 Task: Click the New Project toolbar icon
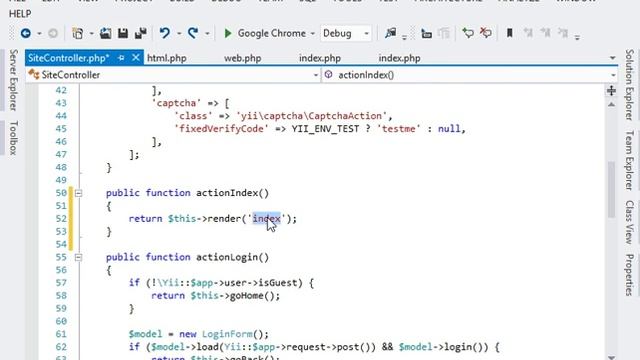(x=77, y=33)
